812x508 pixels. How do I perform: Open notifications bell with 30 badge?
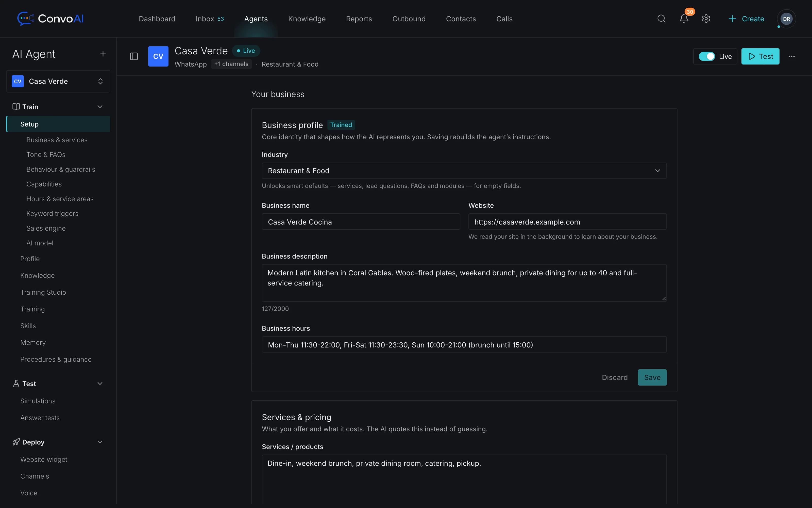pos(684,19)
